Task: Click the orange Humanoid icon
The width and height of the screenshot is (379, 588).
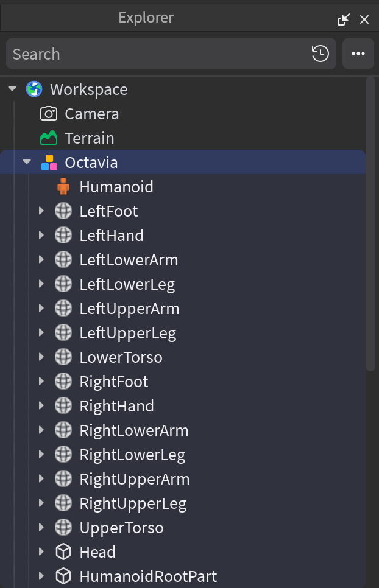Action: [x=63, y=187]
